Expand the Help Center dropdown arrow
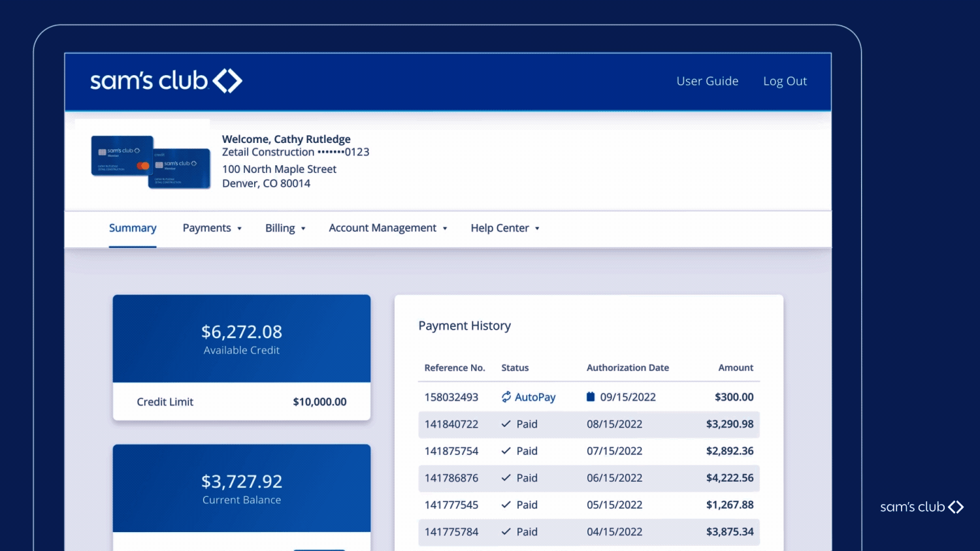This screenshot has width=980, height=551. point(537,228)
